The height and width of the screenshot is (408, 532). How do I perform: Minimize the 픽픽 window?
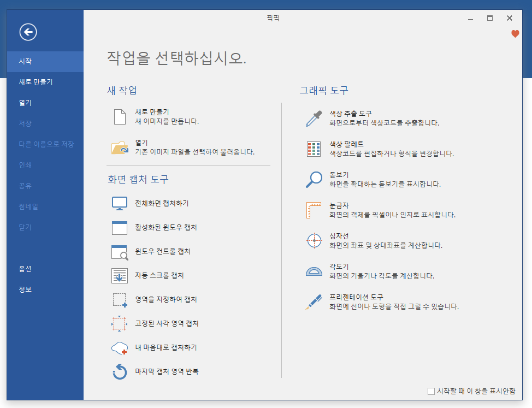[470, 19]
